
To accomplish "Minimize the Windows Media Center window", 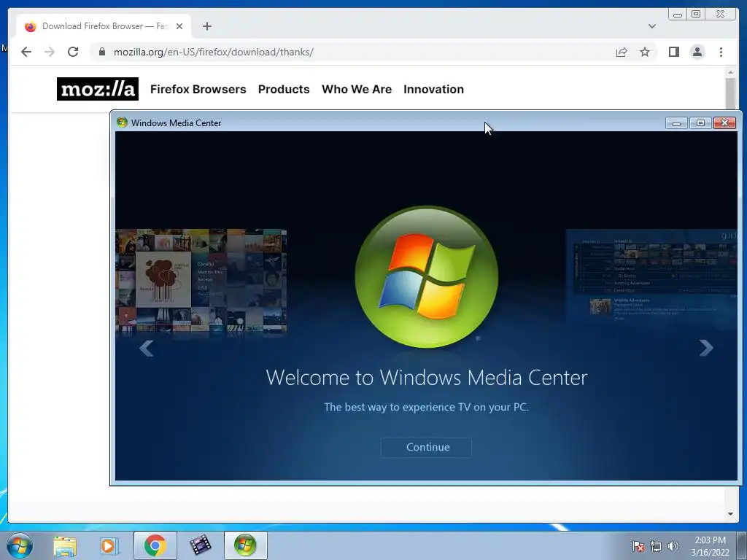I will (x=676, y=122).
